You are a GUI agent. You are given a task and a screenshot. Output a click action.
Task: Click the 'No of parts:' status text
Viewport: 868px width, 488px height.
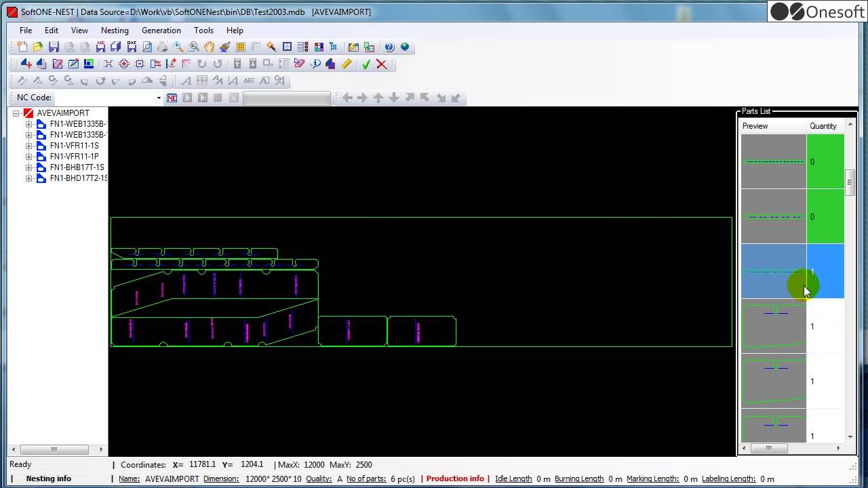(366, 479)
